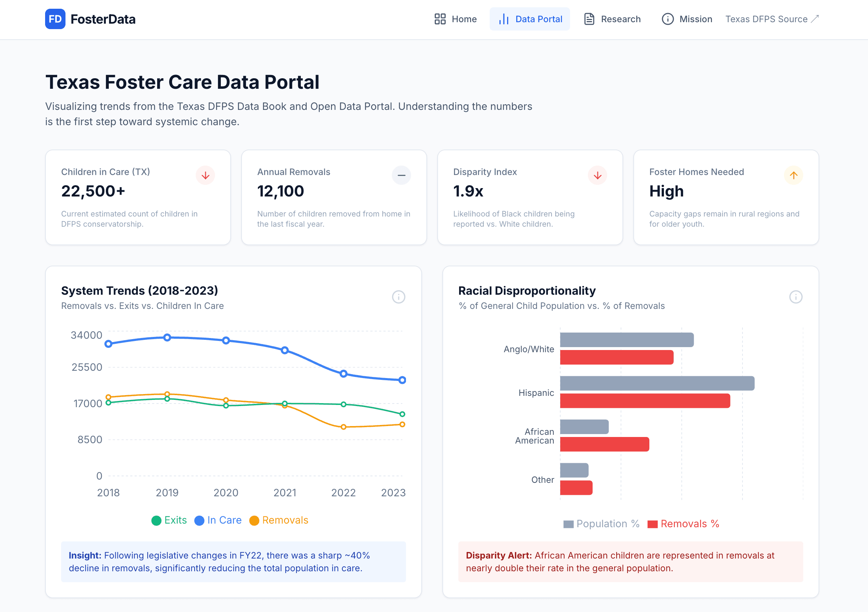868x612 pixels.
Task: Click the document icon next to Research
Action: (x=589, y=18)
